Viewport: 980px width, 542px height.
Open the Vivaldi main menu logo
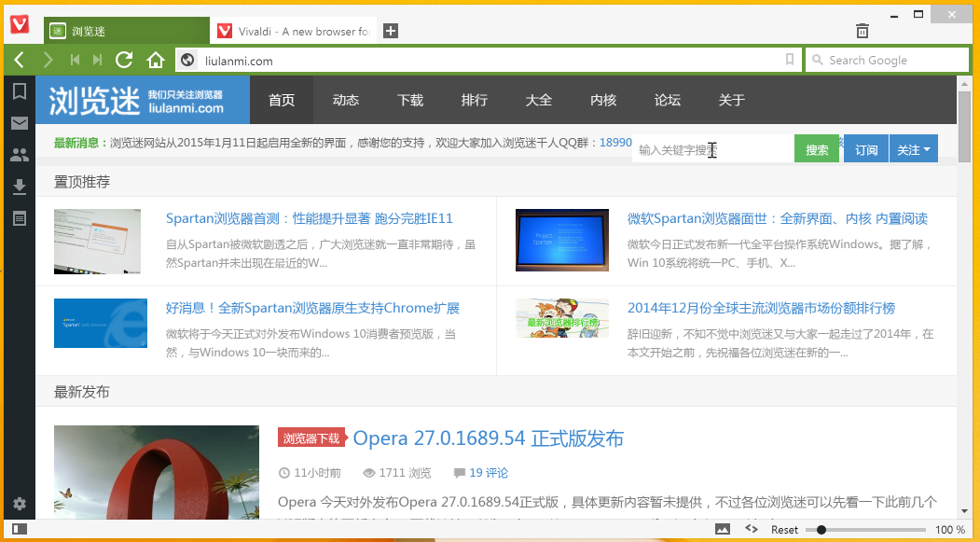[x=20, y=23]
